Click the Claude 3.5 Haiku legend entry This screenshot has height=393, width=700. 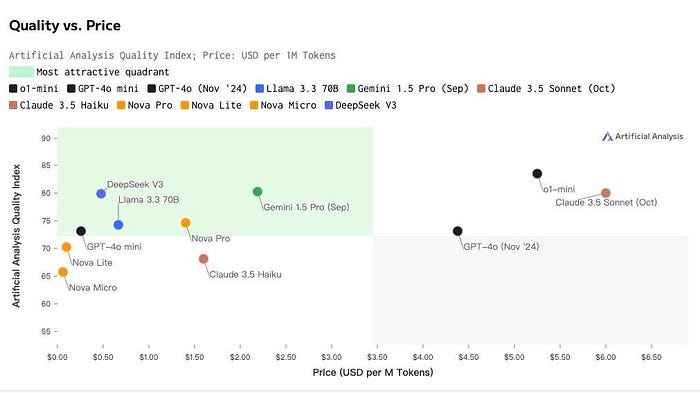pyautogui.click(x=59, y=105)
